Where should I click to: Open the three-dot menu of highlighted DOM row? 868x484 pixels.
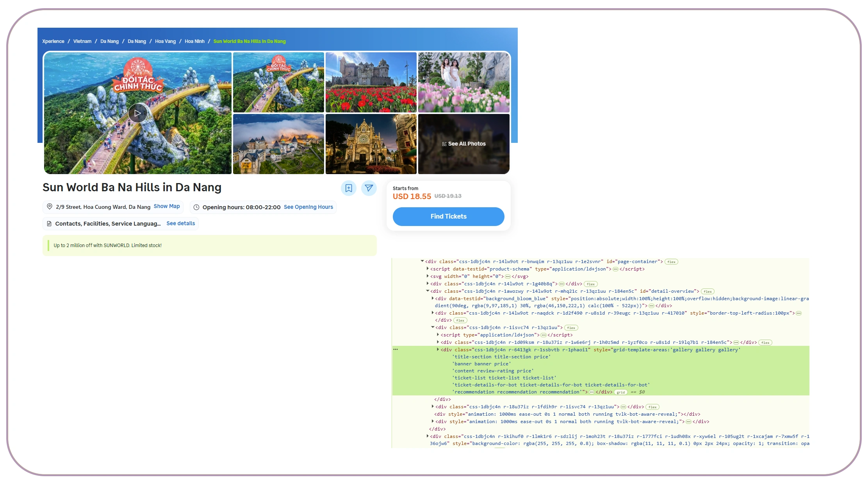point(396,349)
